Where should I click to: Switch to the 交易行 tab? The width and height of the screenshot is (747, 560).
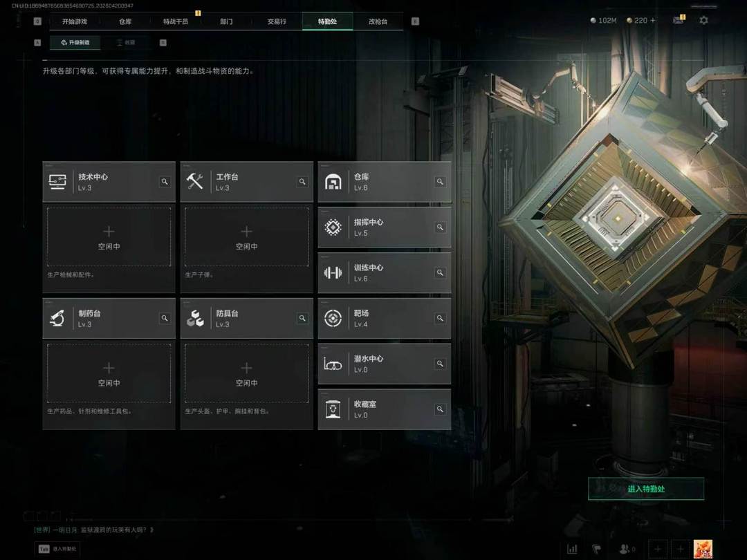click(277, 21)
